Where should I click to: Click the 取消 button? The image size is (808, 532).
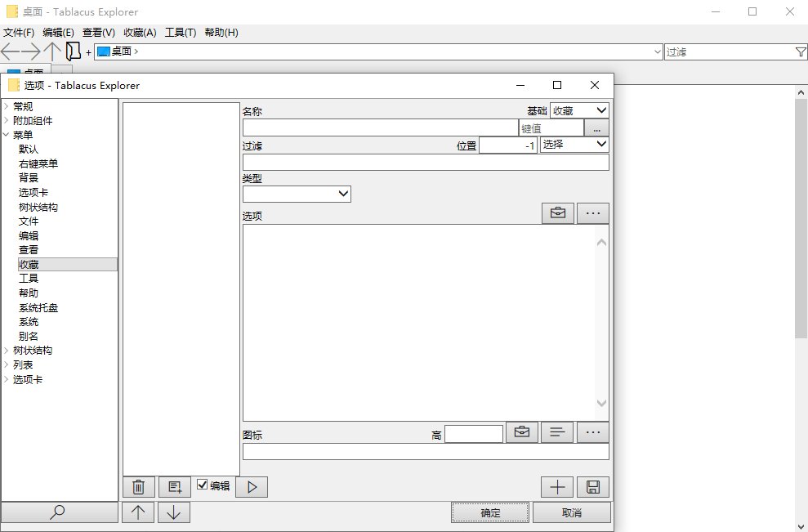pos(571,512)
